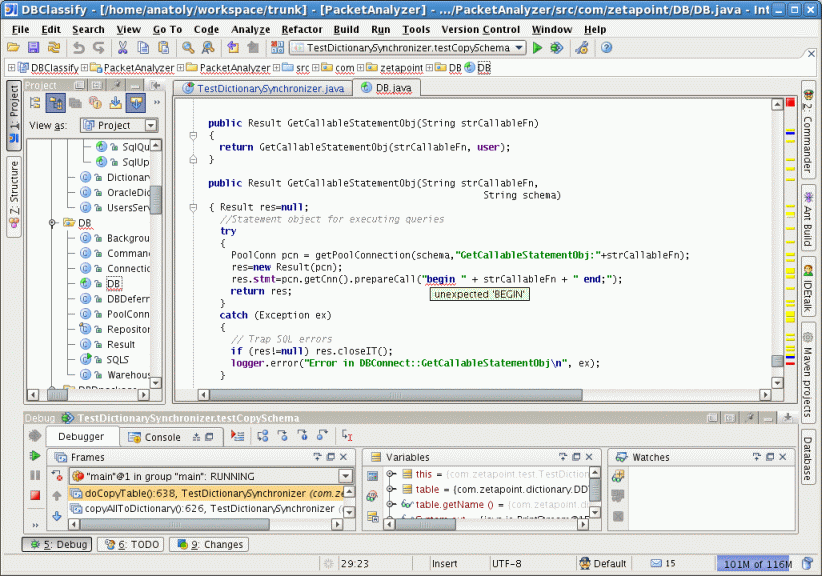Toggle the Project tool window sidebar button

click(14, 115)
